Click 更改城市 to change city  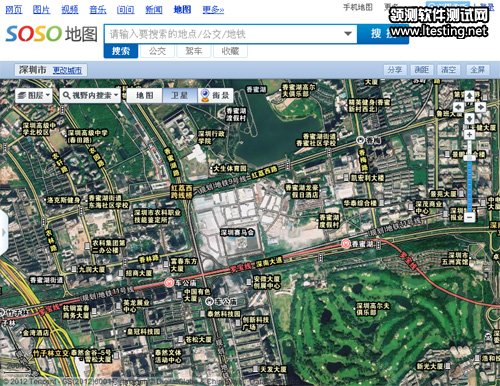67,70
